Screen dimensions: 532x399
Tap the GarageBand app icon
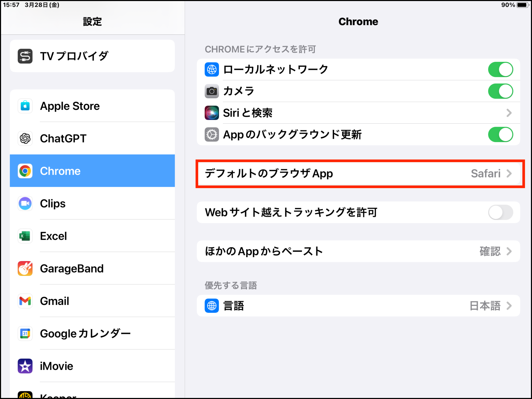(x=25, y=268)
